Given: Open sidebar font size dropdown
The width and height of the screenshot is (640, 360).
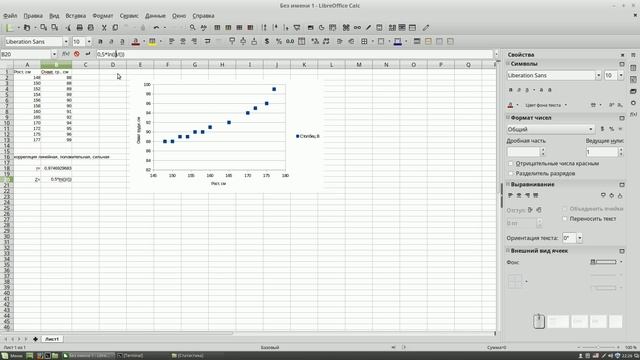Looking at the screenshot, I should click(621, 76).
